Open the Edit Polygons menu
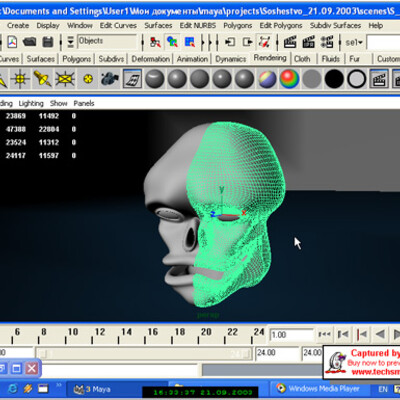The width and height of the screenshot is (400, 400). point(281,25)
